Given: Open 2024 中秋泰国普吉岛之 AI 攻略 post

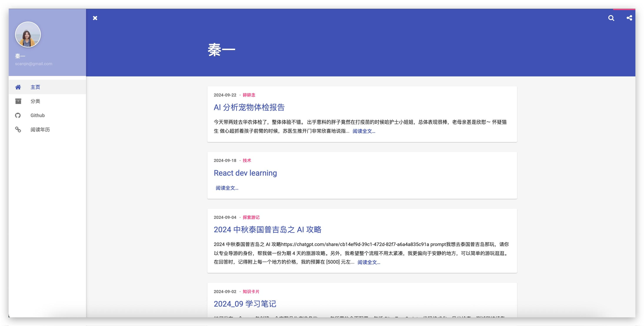Looking at the screenshot, I should 267,229.
